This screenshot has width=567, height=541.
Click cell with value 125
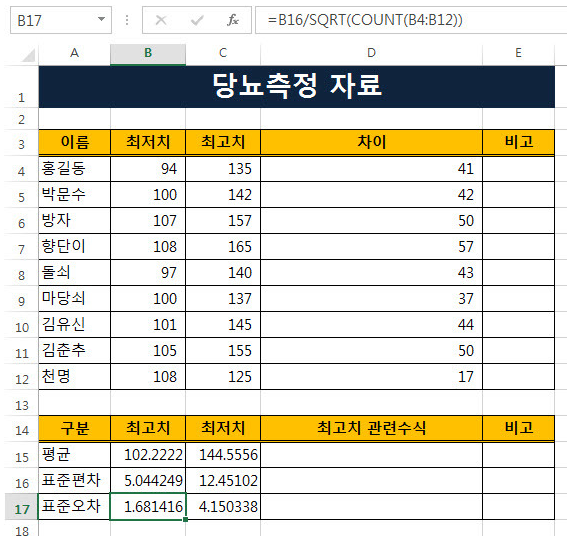[223, 376]
